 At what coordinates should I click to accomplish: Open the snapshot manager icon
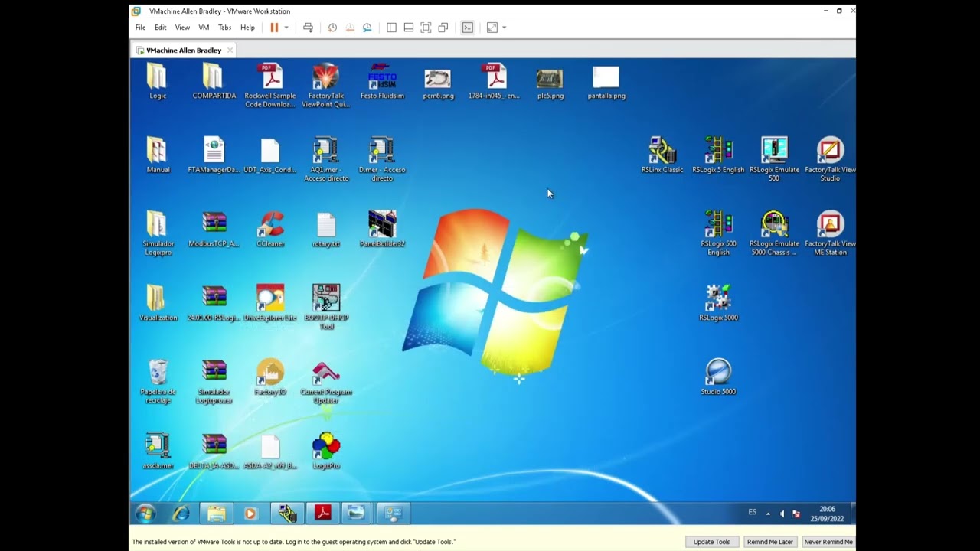pos(367,28)
